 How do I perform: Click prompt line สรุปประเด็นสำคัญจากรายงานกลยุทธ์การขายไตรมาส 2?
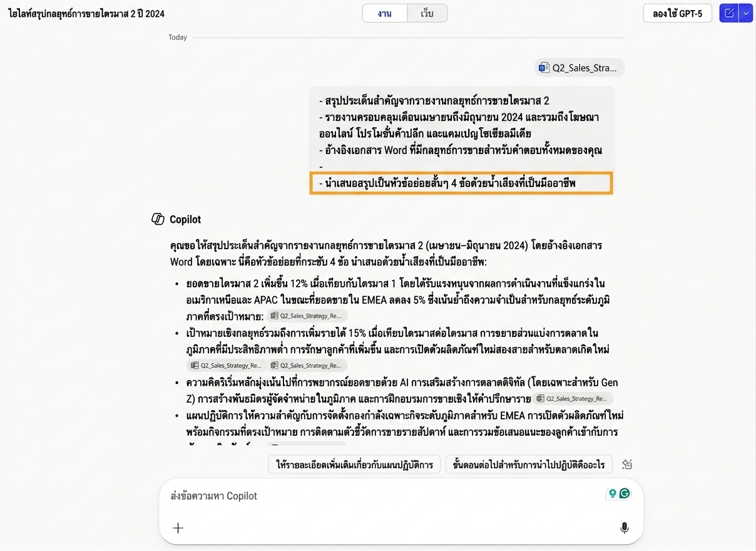(434, 101)
